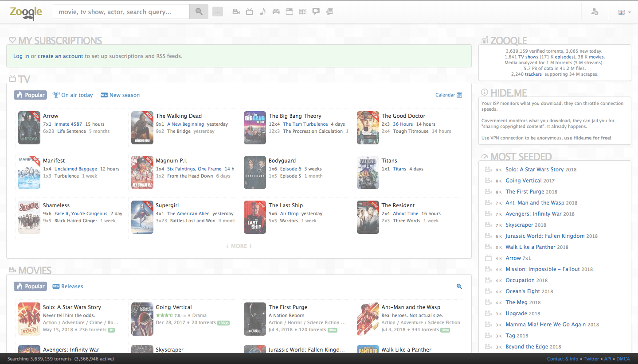Click the Log in link

point(21,56)
